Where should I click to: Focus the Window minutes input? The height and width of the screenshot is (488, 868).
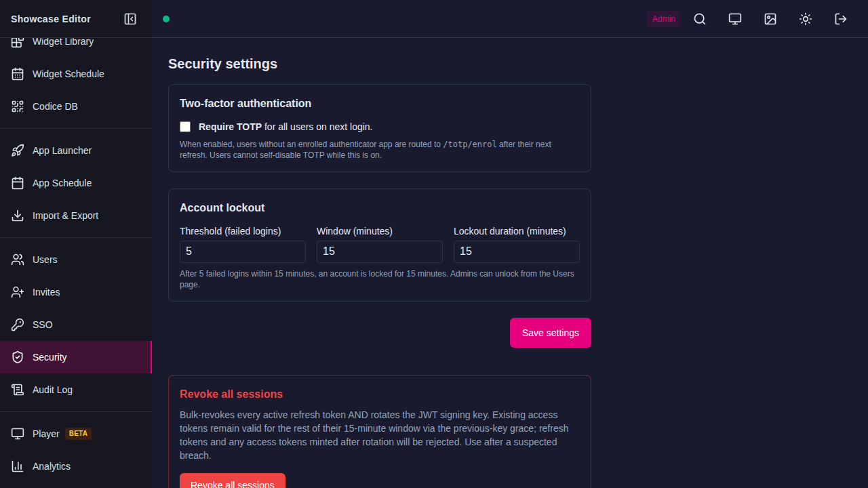(380, 251)
